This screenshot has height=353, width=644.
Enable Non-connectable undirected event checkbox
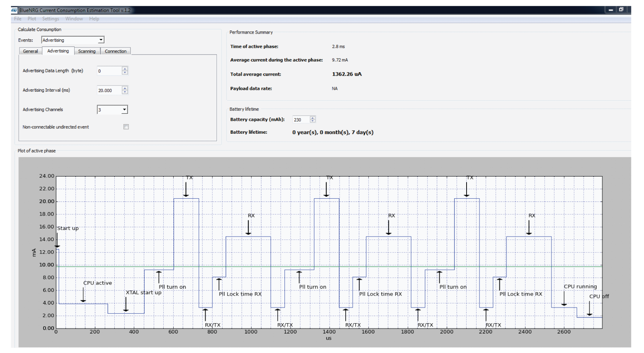(126, 127)
